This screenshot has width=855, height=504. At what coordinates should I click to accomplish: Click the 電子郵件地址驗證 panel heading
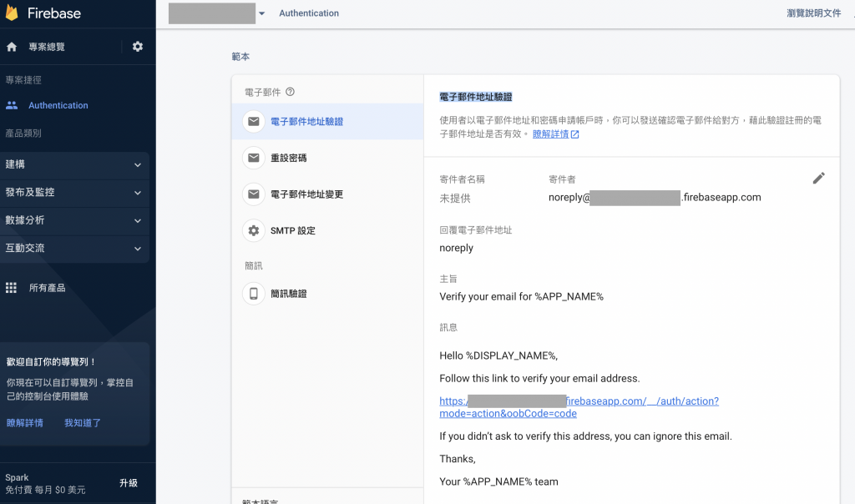(475, 97)
